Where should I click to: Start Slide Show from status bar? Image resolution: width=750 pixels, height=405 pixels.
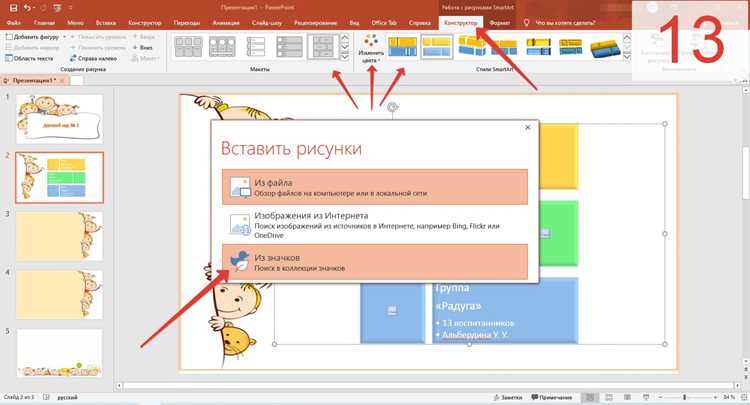click(646, 397)
